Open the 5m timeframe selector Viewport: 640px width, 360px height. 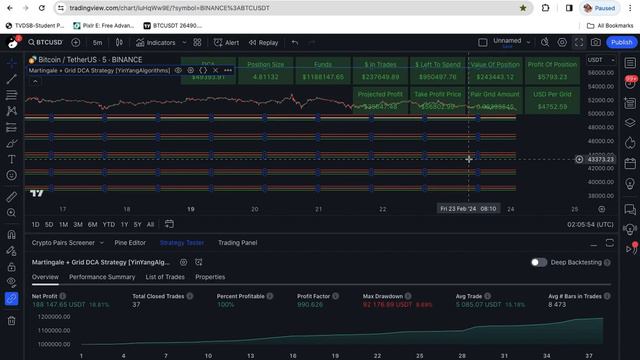[97, 42]
